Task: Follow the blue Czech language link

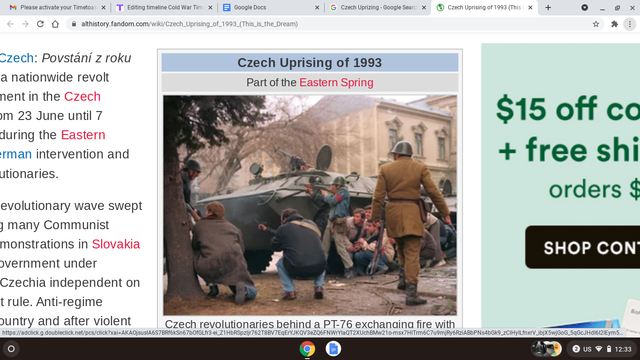Action: pos(16,58)
